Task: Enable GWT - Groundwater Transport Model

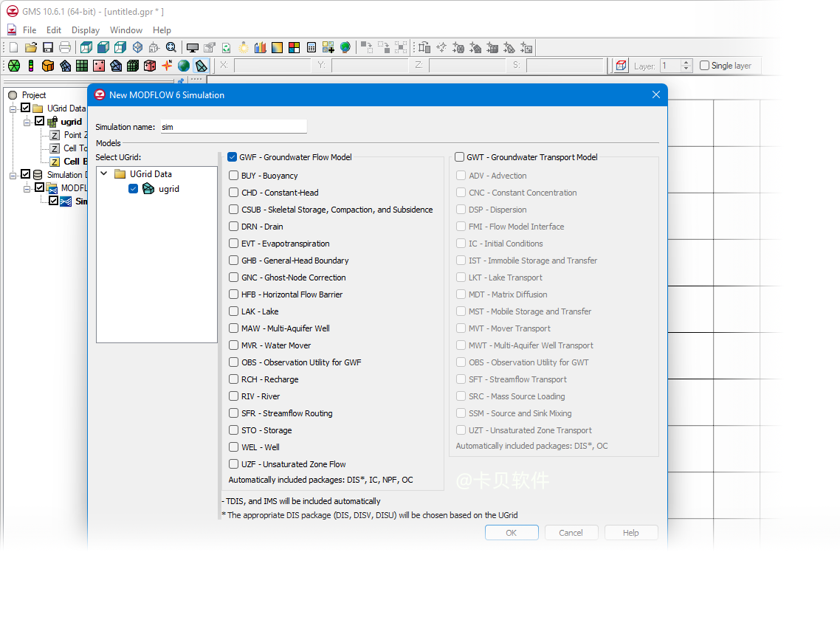Action: pyautogui.click(x=460, y=157)
